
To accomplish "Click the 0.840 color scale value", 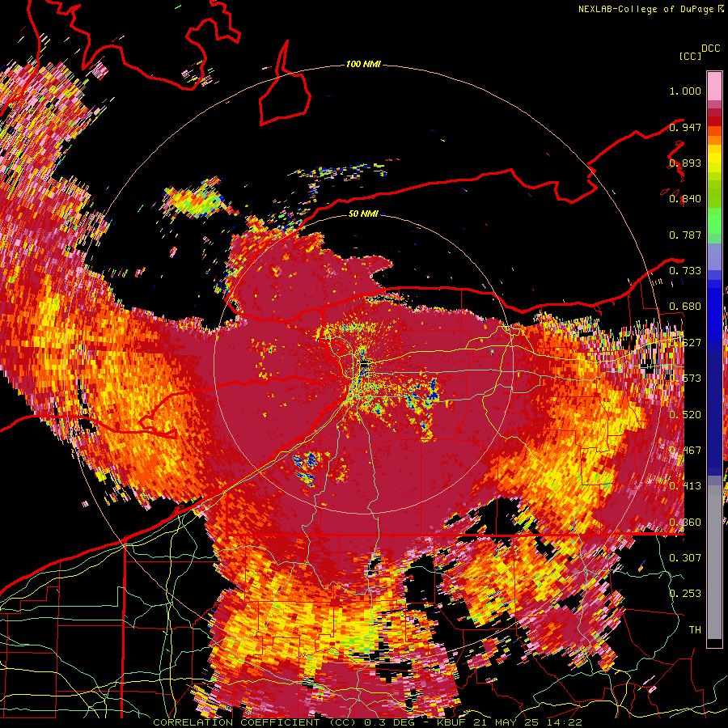I will [685, 199].
